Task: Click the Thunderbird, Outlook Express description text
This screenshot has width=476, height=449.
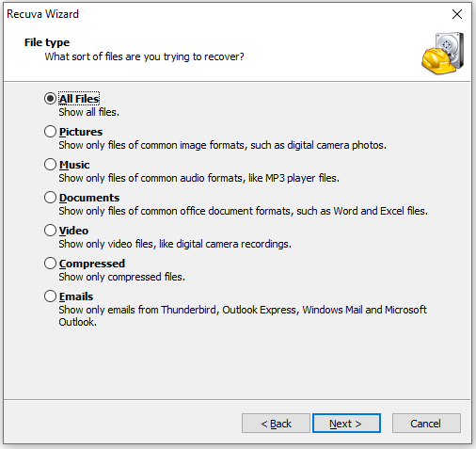Action: 243,316
